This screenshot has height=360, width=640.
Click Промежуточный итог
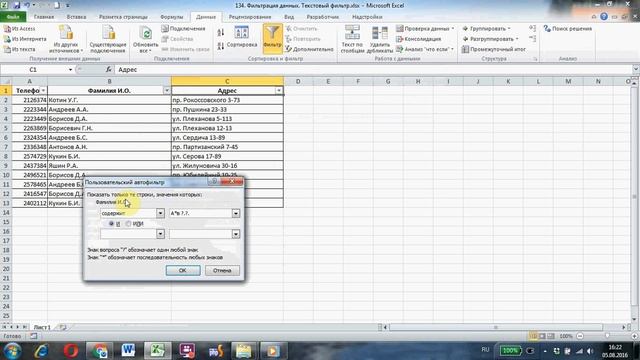pyautogui.click(x=493, y=49)
